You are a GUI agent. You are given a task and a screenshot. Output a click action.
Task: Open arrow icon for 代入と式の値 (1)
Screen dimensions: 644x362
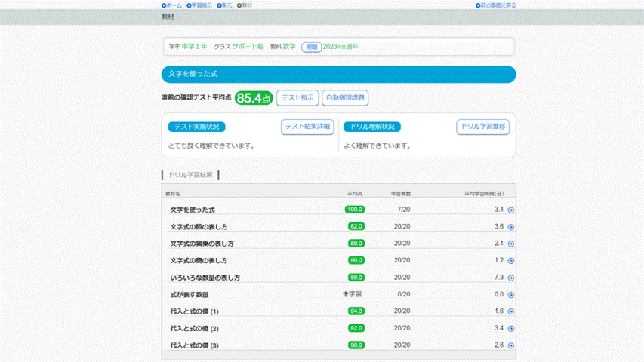click(x=510, y=311)
